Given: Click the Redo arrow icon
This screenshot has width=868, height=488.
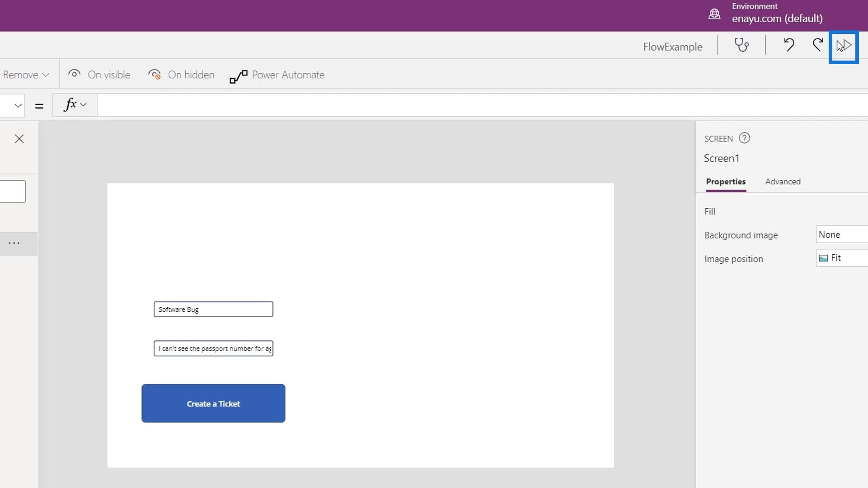Looking at the screenshot, I should (818, 45).
